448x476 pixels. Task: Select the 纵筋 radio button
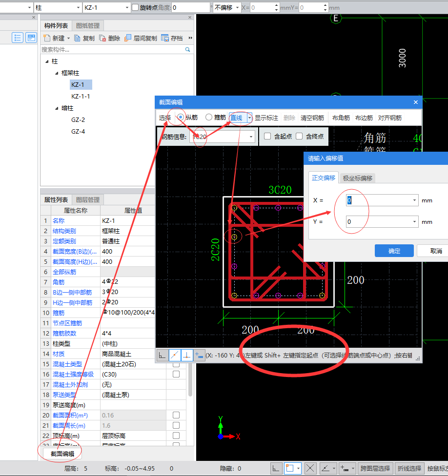[181, 117]
